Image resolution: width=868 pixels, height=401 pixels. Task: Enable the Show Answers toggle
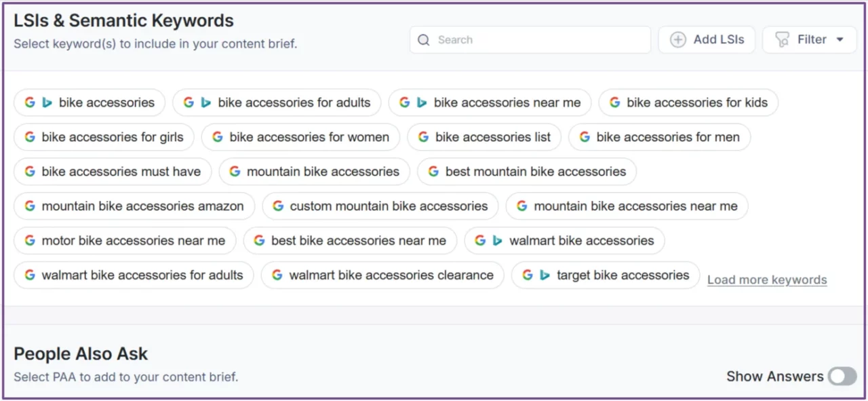[x=842, y=376]
